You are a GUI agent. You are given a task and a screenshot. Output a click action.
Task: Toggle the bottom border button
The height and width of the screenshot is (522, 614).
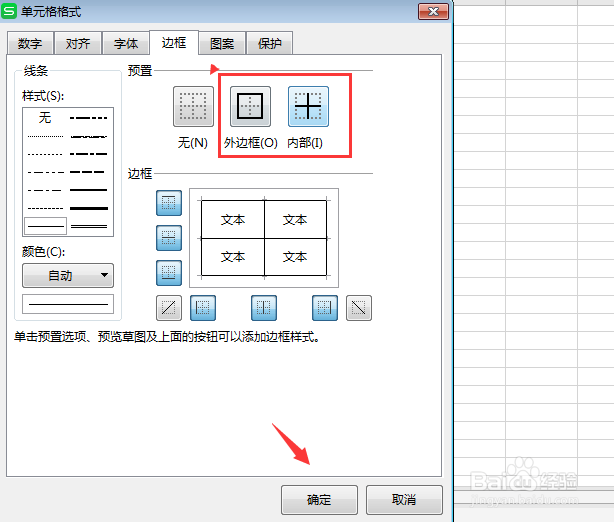(x=169, y=273)
